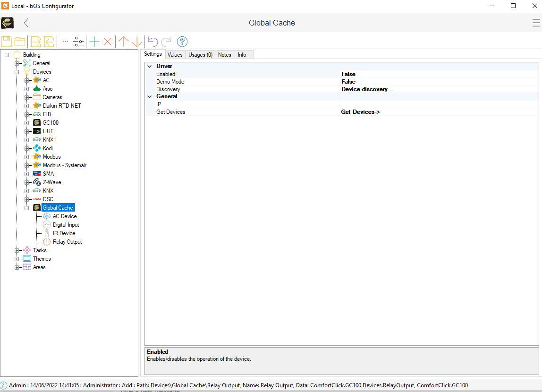Click the HUE icon in device tree
The width and height of the screenshot is (542, 392).
(37, 131)
